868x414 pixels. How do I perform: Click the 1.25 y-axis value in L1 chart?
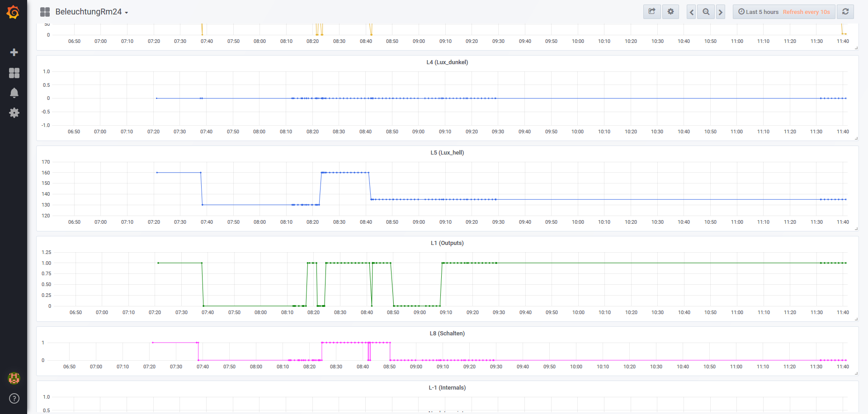point(46,252)
